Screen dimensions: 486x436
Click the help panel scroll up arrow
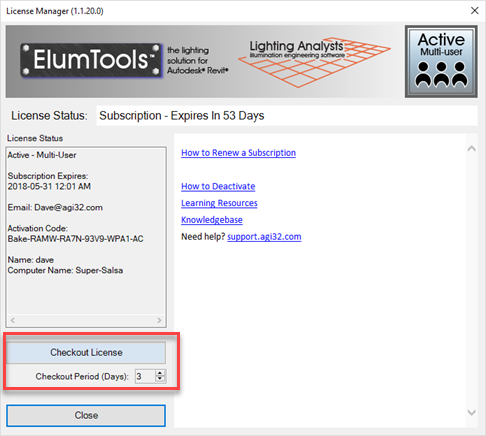click(x=471, y=149)
